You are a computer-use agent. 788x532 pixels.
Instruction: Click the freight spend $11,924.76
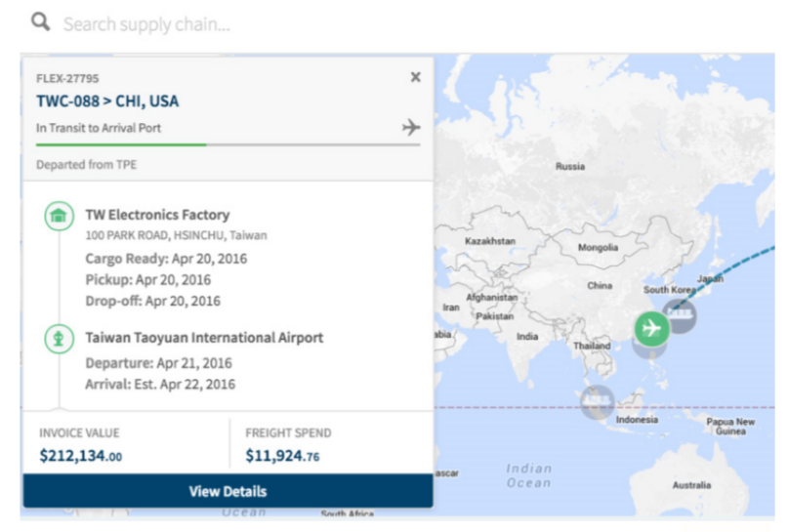[282, 455]
